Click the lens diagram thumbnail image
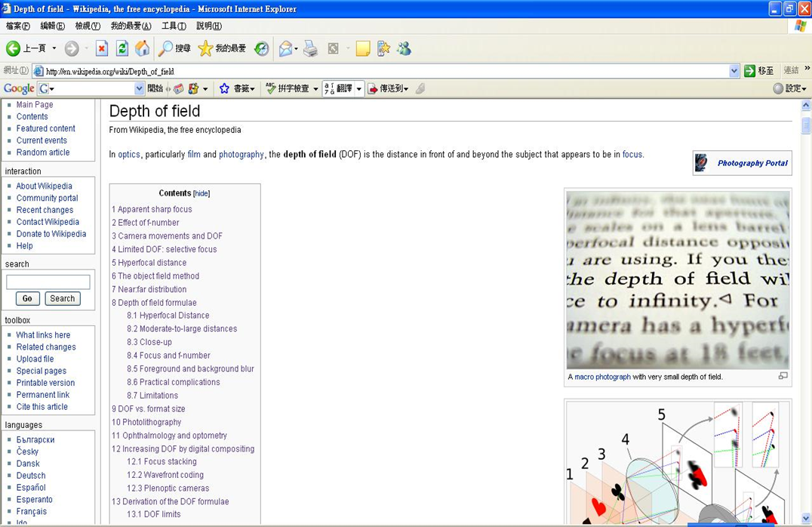 678,462
